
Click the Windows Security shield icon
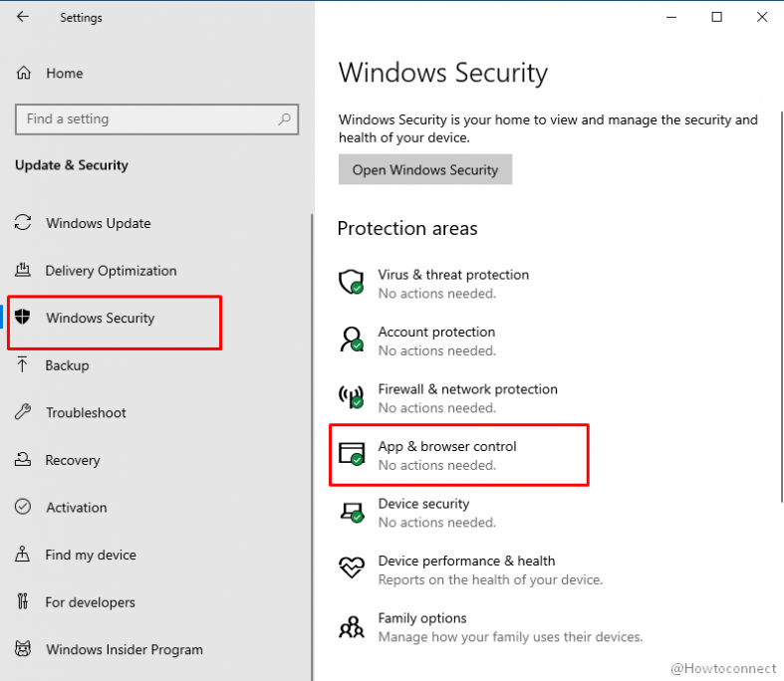[x=23, y=317]
